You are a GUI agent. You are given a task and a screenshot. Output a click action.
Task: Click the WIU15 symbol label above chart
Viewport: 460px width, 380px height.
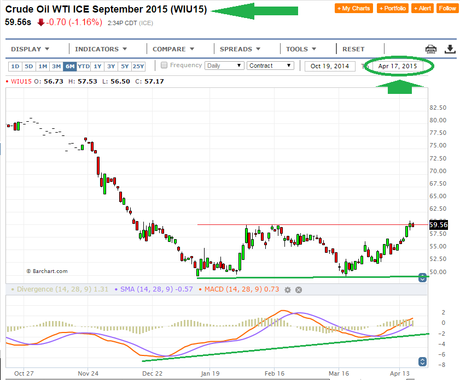pos(21,81)
